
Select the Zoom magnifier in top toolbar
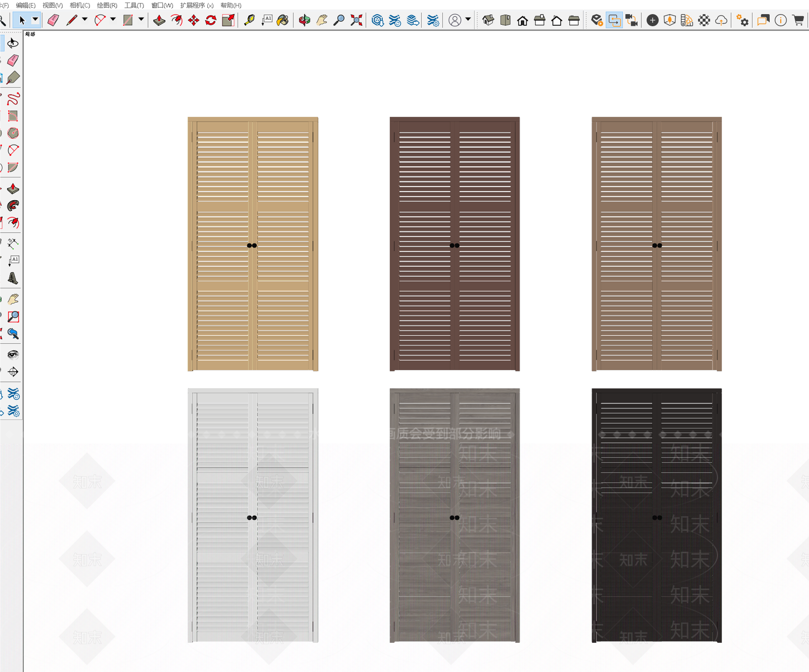pyautogui.click(x=339, y=20)
